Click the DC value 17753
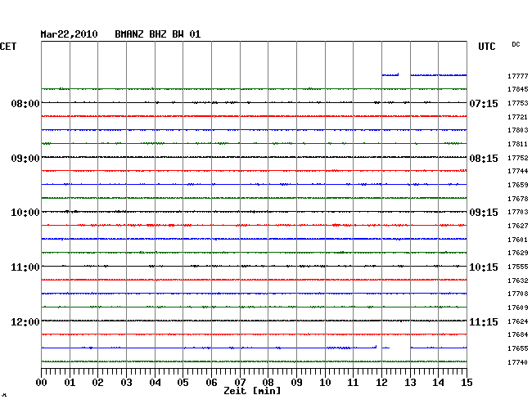 [x=518, y=103]
